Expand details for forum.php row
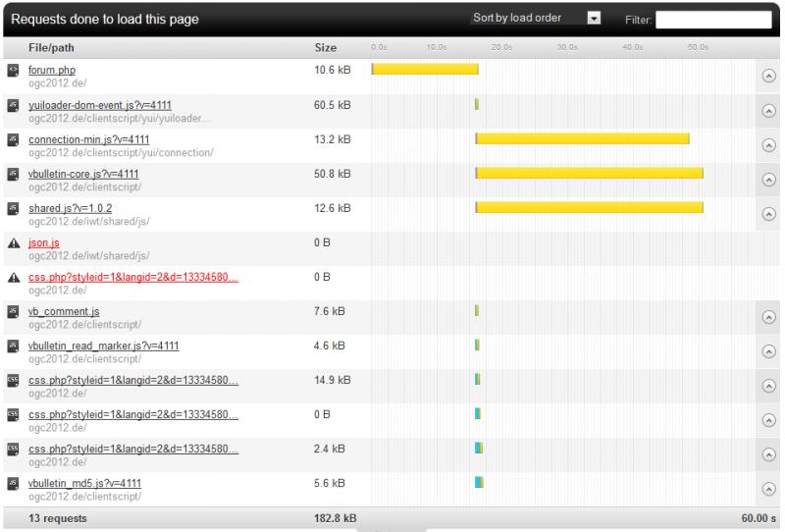This screenshot has width=785, height=532. pyautogui.click(x=768, y=77)
